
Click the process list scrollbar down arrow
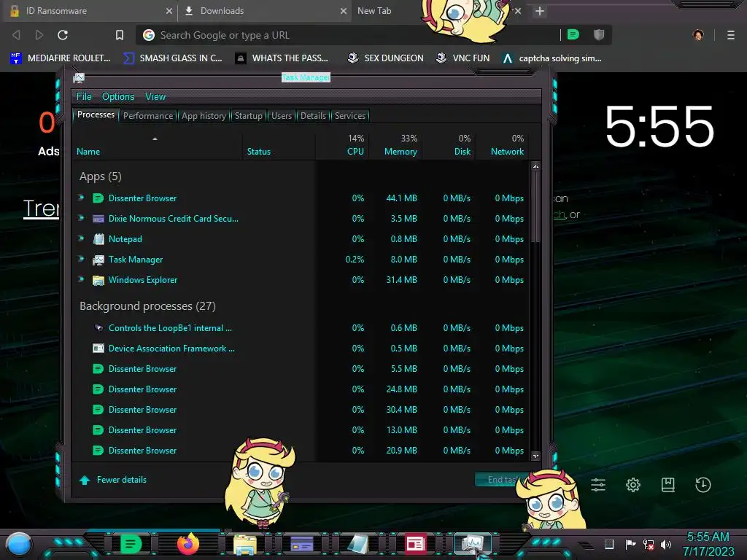point(535,456)
